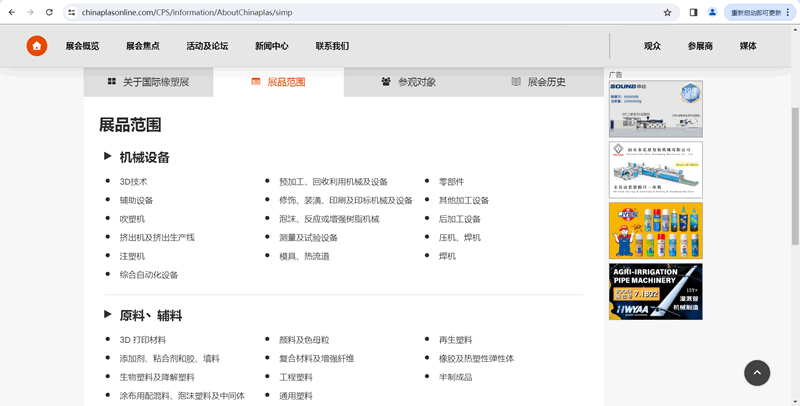Open the AGRI-IRRIGATION PIPE MACHINERY ad
The height and width of the screenshot is (406, 800).
point(655,291)
